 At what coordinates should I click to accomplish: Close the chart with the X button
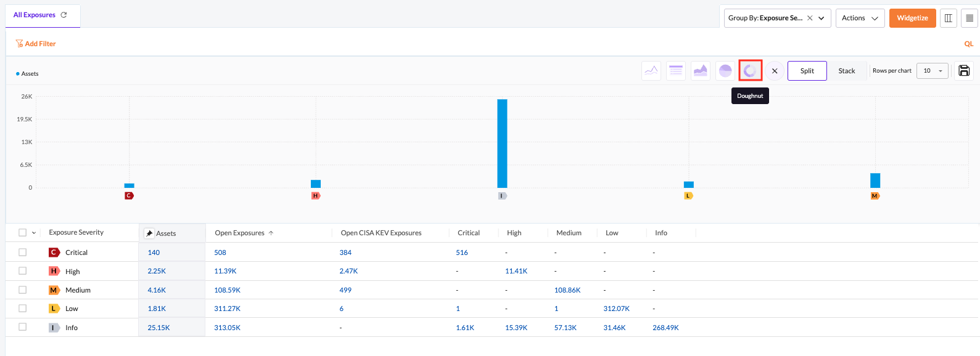tap(775, 71)
